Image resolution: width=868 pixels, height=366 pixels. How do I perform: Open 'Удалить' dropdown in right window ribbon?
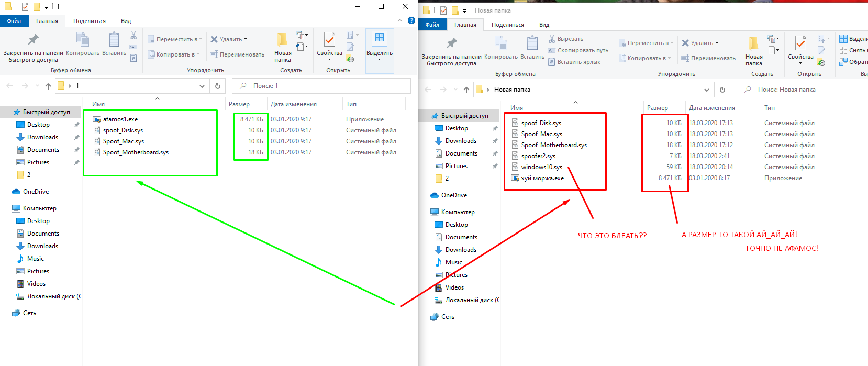tap(700, 43)
